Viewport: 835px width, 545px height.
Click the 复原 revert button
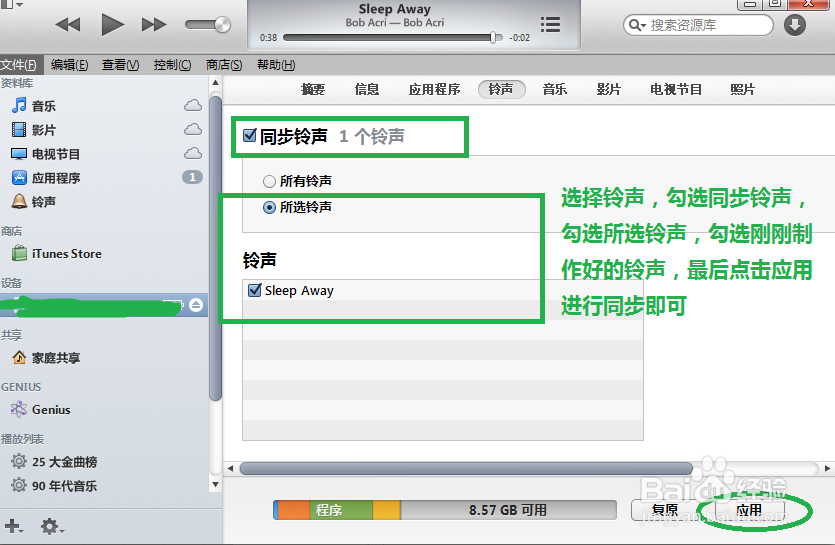(665, 510)
